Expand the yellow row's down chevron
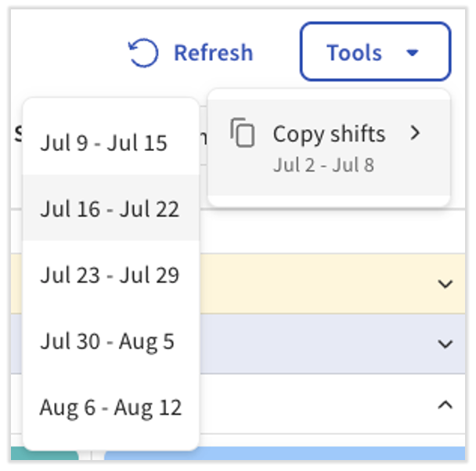Viewport: 476px width, 471px height. pos(445,284)
